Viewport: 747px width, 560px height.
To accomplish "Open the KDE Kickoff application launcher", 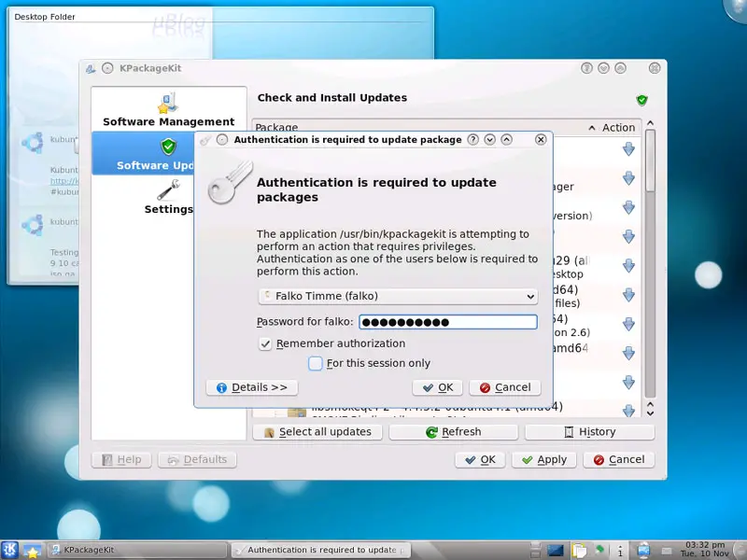I will pos(9,550).
